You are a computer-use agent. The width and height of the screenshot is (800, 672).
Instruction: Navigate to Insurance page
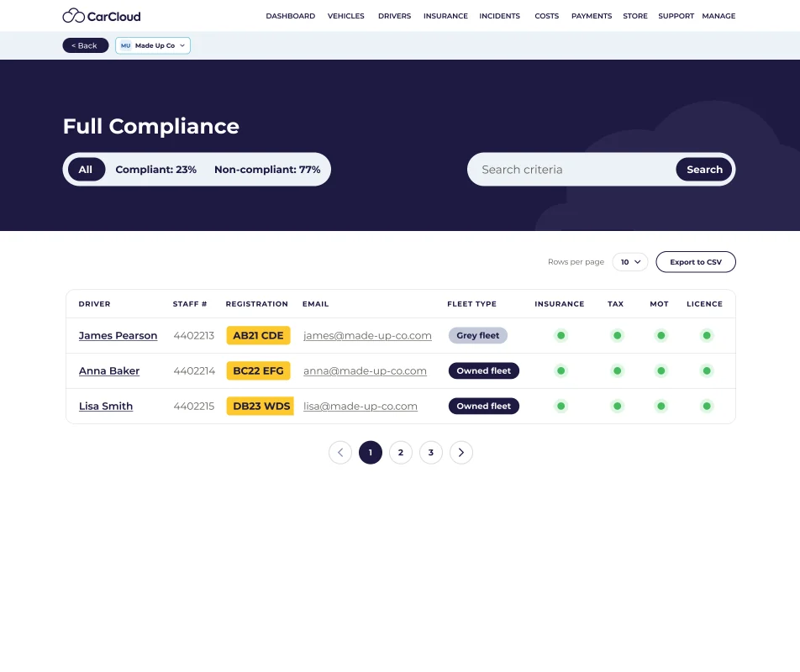(445, 16)
